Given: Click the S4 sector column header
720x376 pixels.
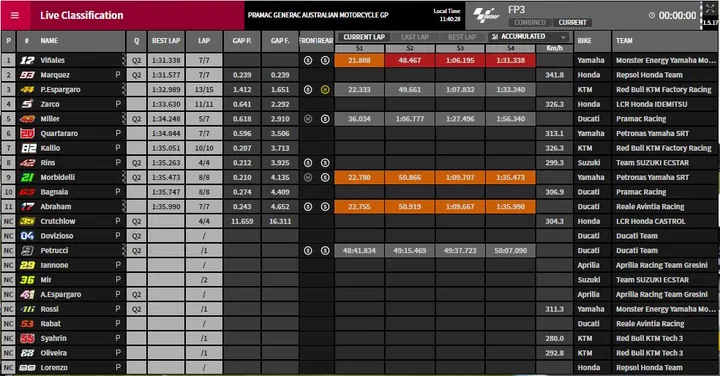Looking at the screenshot, I should coord(511,48).
